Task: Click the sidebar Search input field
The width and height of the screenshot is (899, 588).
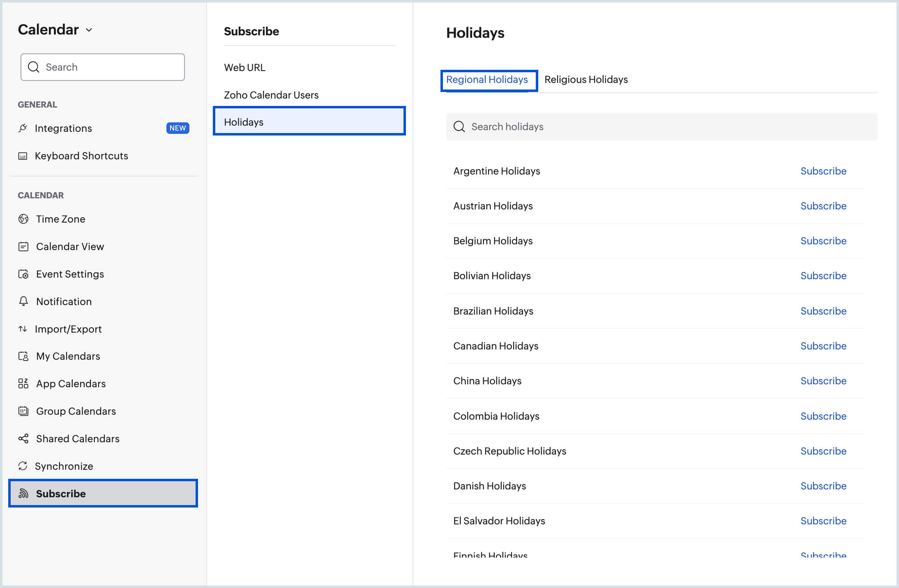Action: (103, 67)
